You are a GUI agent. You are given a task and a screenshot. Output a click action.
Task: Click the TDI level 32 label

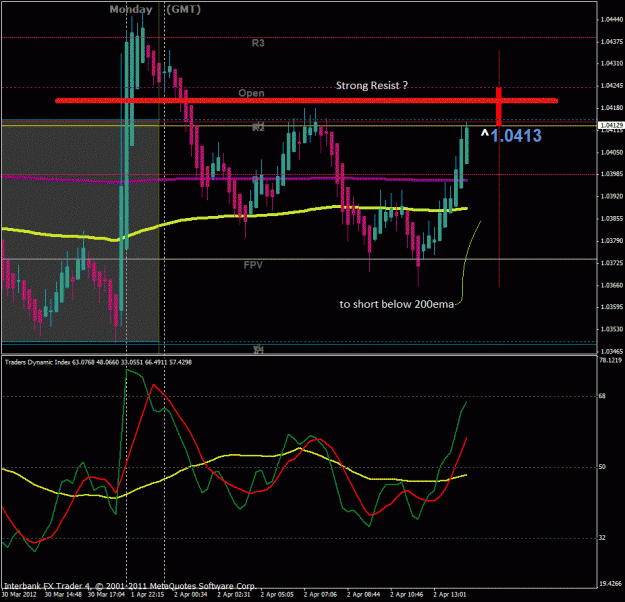coord(602,538)
